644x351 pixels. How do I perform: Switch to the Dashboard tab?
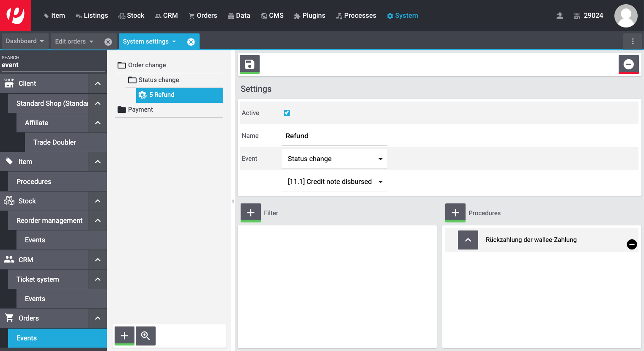click(25, 41)
